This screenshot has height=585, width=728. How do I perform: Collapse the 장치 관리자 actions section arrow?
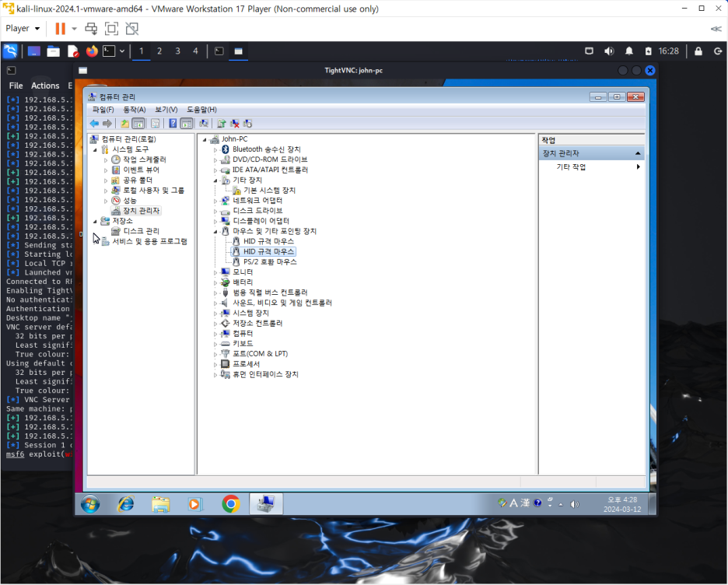pos(638,153)
